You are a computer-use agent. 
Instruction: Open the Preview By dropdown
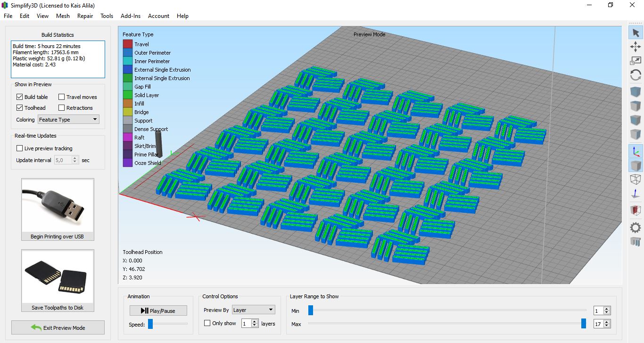coord(253,310)
